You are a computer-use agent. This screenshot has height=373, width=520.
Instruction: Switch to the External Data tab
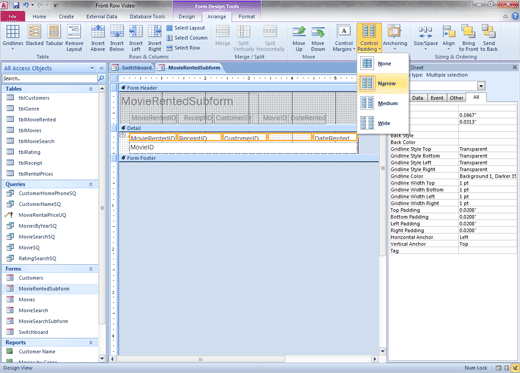click(102, 16)
